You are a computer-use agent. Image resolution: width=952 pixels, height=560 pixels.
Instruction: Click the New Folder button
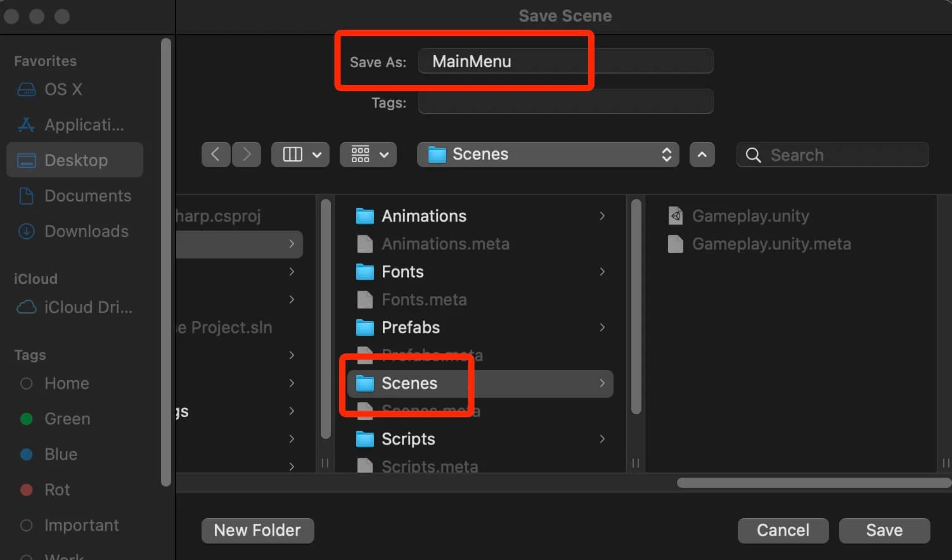pyautogui.click(x=257, y=530)
